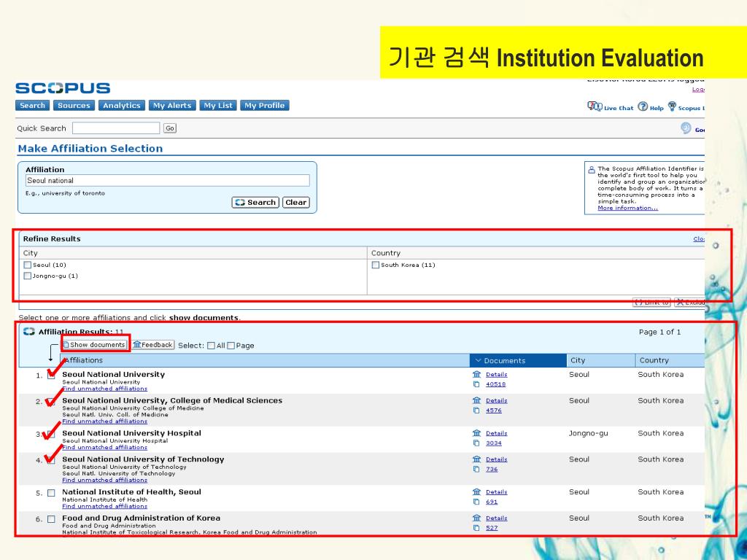Check the Jongno-gu (1) city filter

tap(28, 276)
